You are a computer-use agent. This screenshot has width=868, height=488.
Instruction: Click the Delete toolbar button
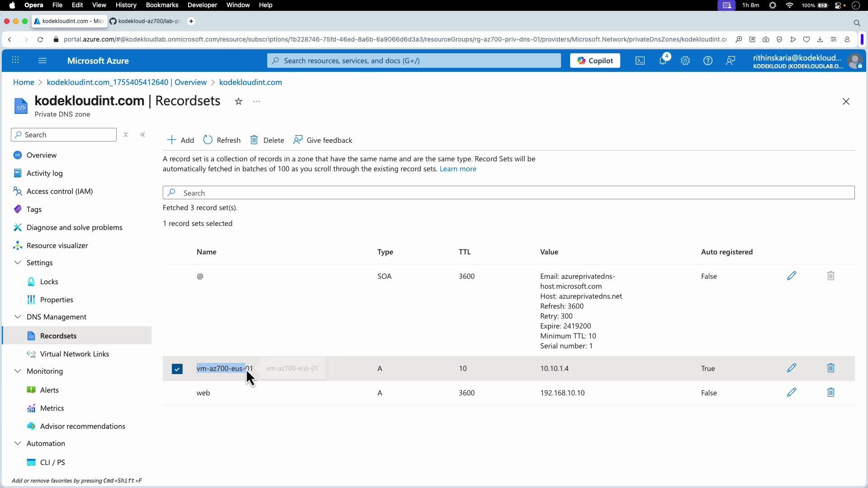267,140
